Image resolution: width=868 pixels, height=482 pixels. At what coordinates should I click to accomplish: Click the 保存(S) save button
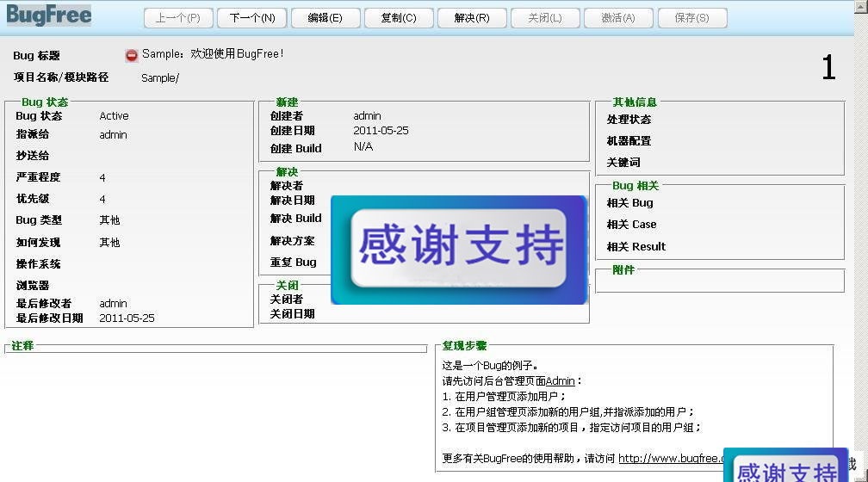click(692, 18)
